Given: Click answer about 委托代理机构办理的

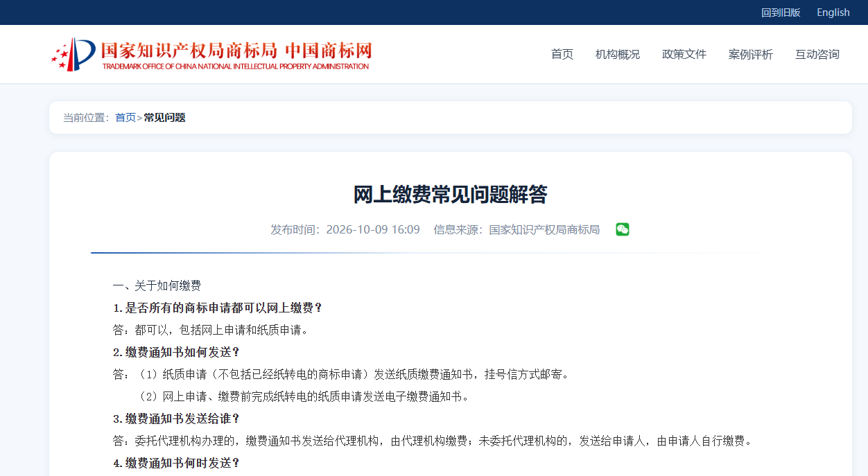Looking at the screenshot, I should 433,441.
